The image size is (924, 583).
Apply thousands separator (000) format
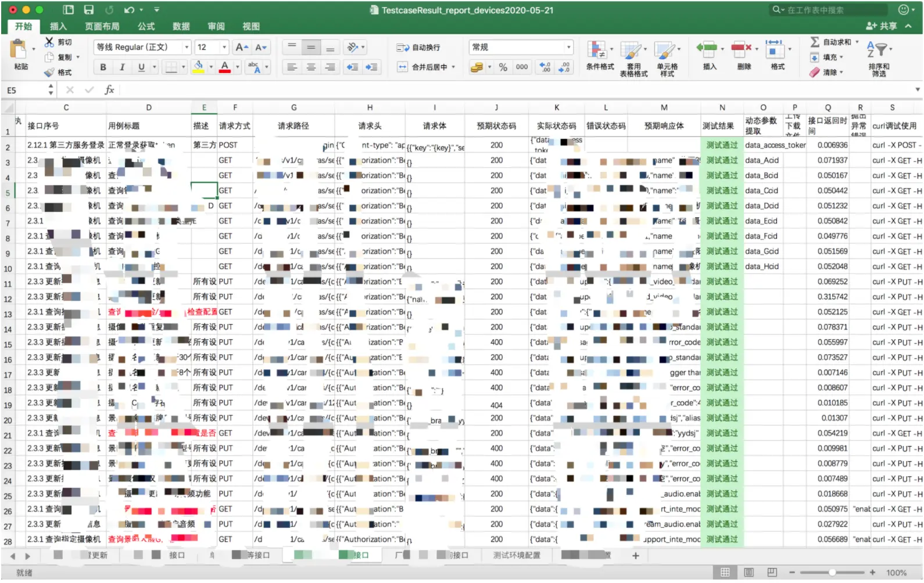(522, 67)
